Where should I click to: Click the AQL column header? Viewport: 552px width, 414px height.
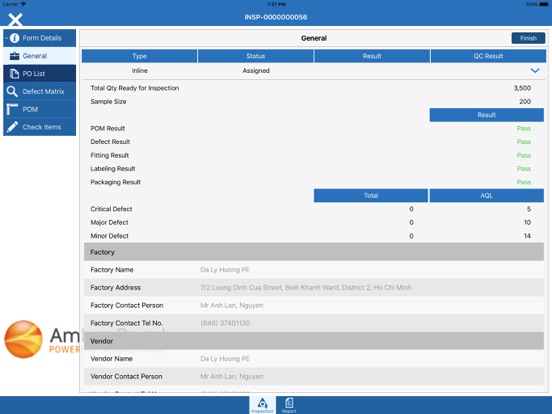(487, 195)
